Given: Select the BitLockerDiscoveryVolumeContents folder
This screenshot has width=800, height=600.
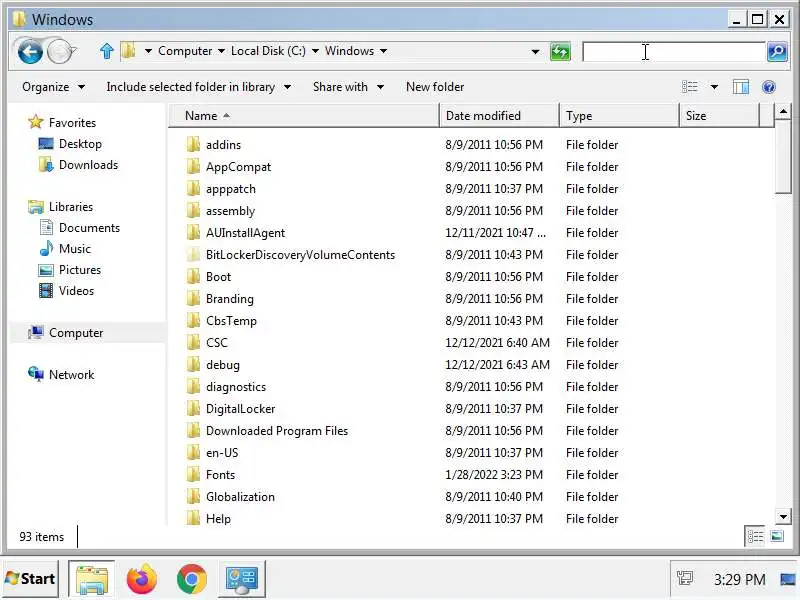Looking at the screenshot, I should (x=301, y=255).
